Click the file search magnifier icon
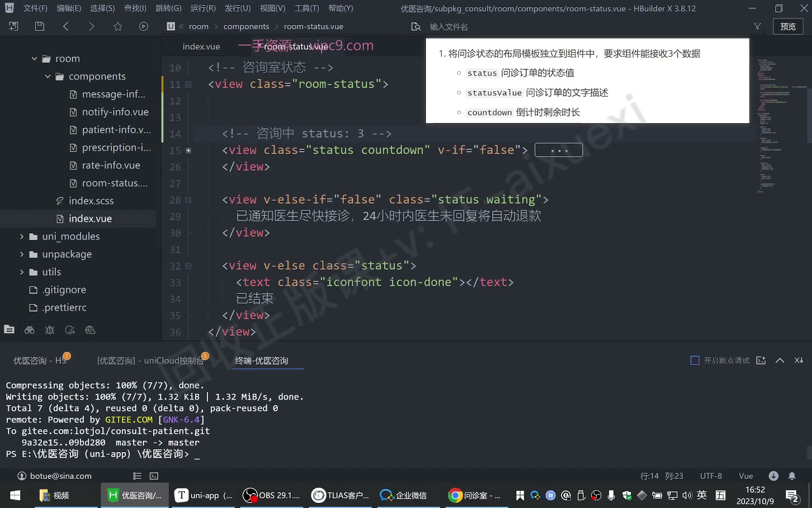This screenshot has width=812, height=508. [x=416, y=27]
